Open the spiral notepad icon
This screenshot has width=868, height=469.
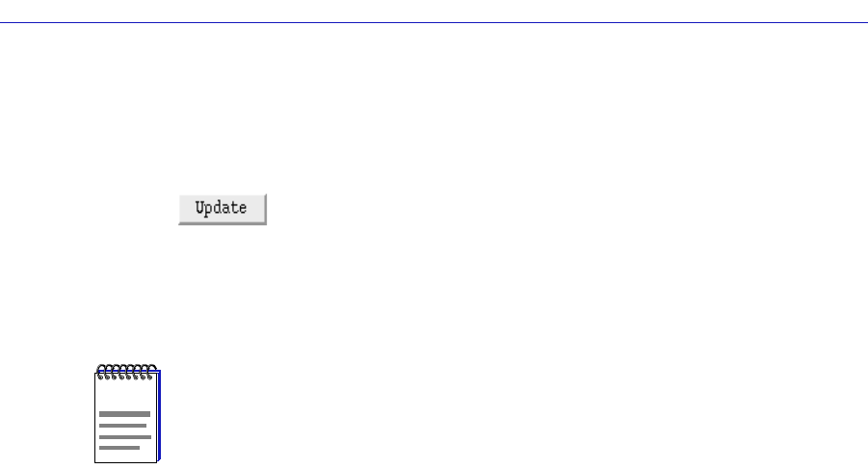coord(127,413)
